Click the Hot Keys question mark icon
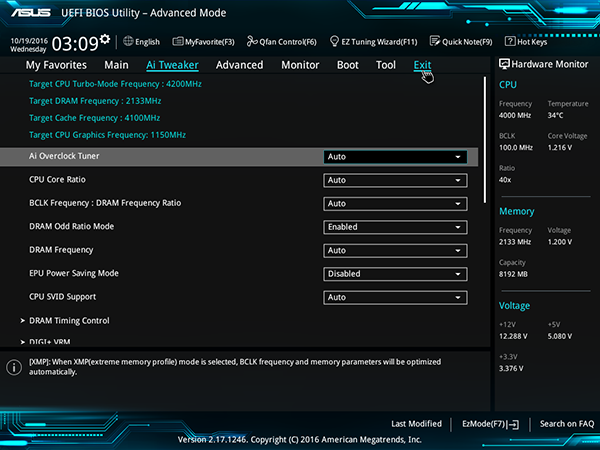600x450 pixels. (x=510, y=41)
